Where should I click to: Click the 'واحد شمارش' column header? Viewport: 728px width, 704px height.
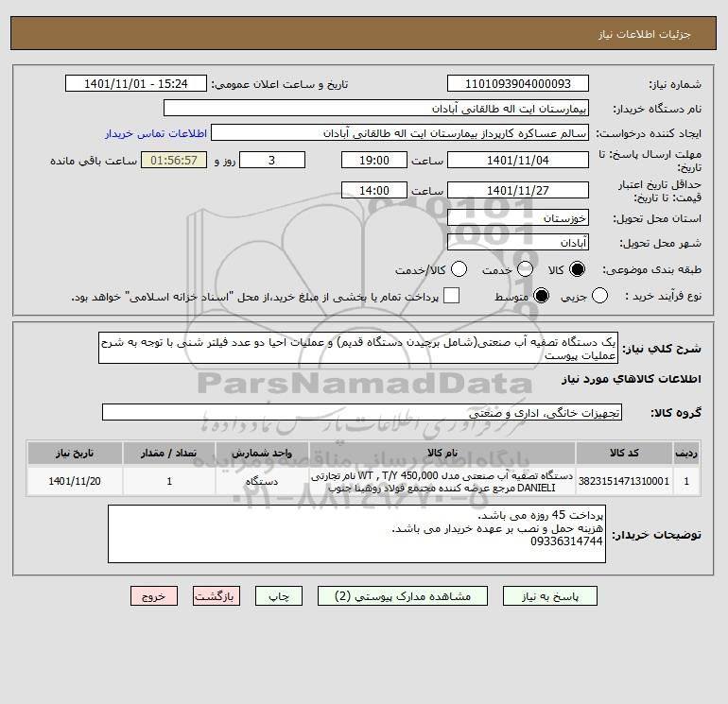click(262, 453)
